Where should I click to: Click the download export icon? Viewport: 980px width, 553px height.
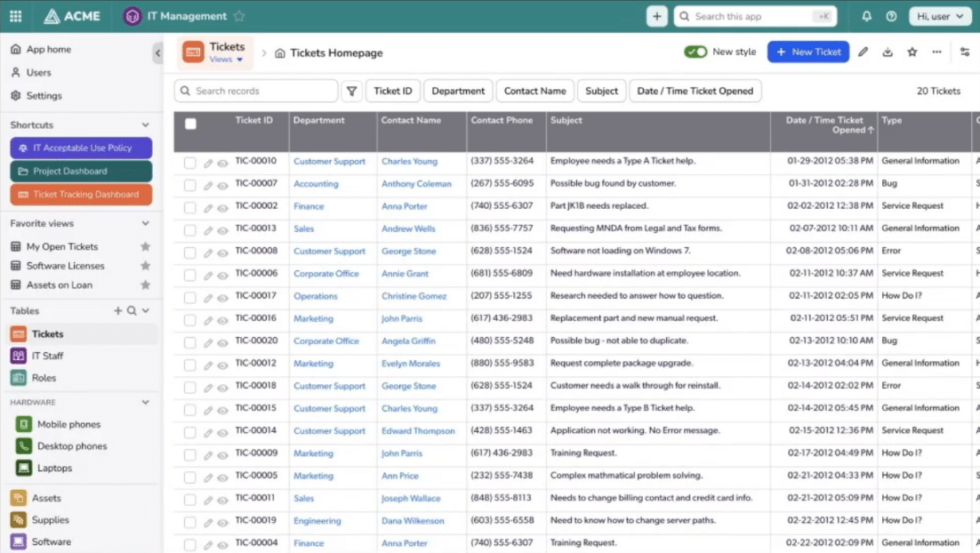click(888, 52)
